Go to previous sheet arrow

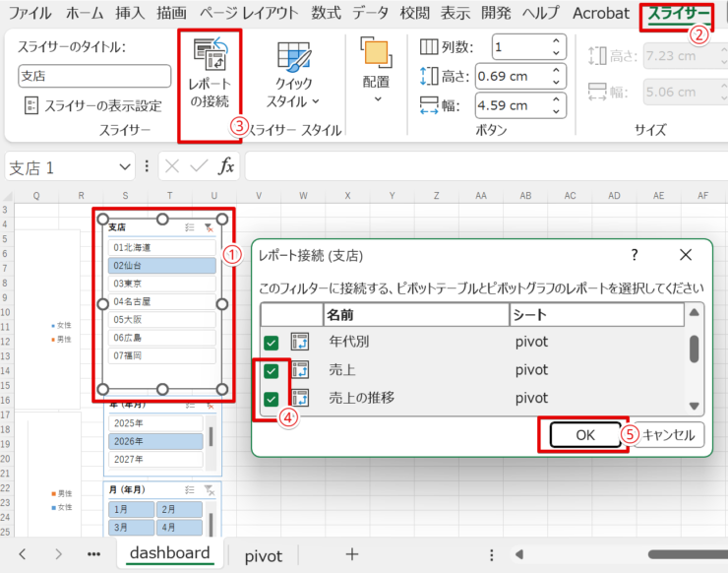[23, 554]
